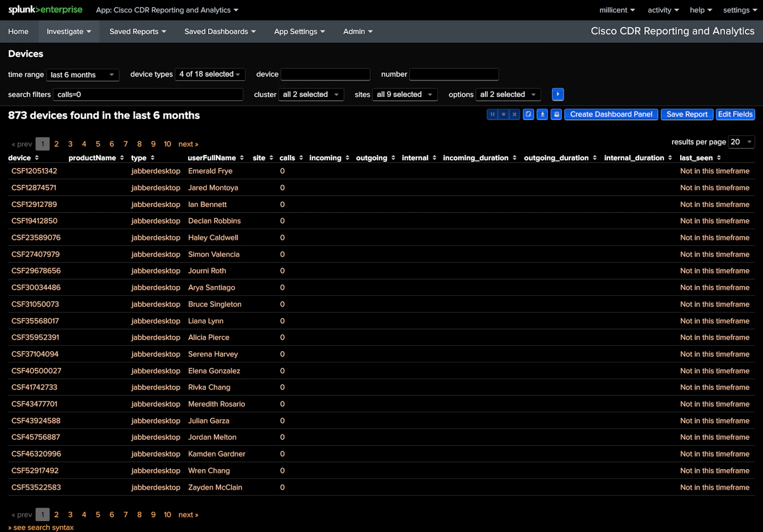Download results with the export icon
Viewport: 763px width, 532px height.
[542, 114]
